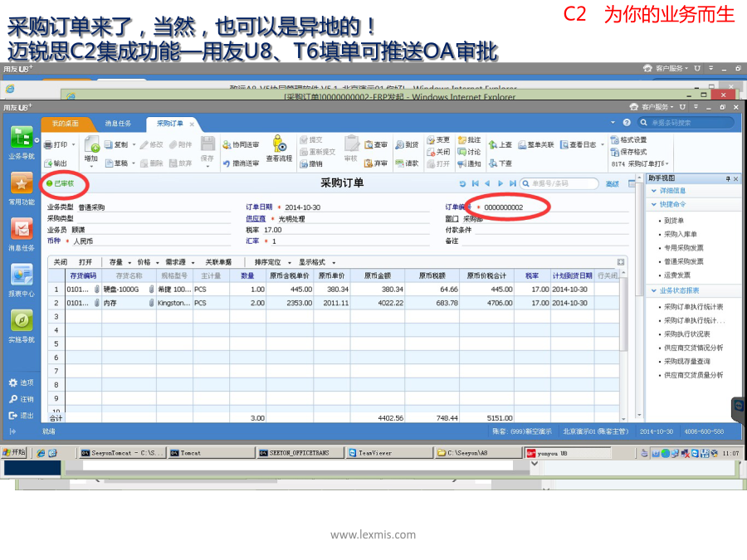Click 查看日志 to view the log
This screenshot has width=747, height=560.
[579, 144]
